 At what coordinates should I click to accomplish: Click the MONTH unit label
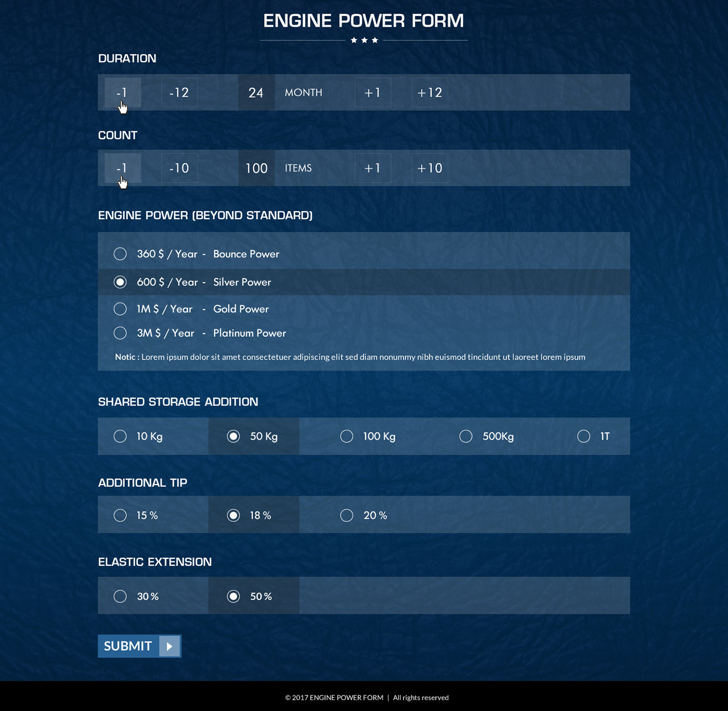pyautogui.click(x=304, y=93)
